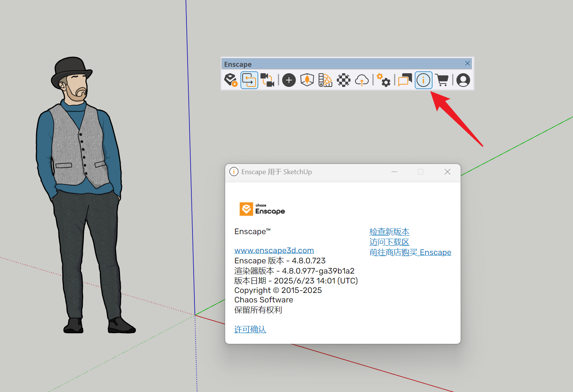Minimize the Enscape 用于 SketchUp dialog
This screenshot has height=392, width=573.
point(394,172)
